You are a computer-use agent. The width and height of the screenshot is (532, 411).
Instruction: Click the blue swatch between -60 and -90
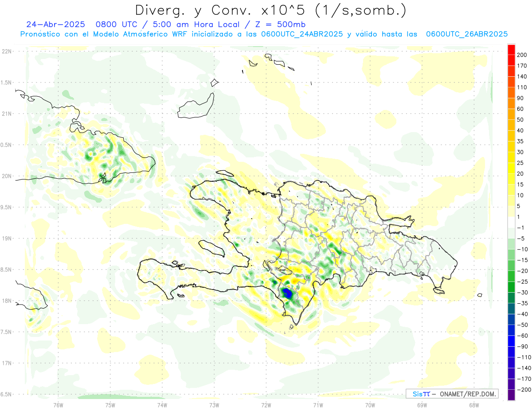(511, 341)
